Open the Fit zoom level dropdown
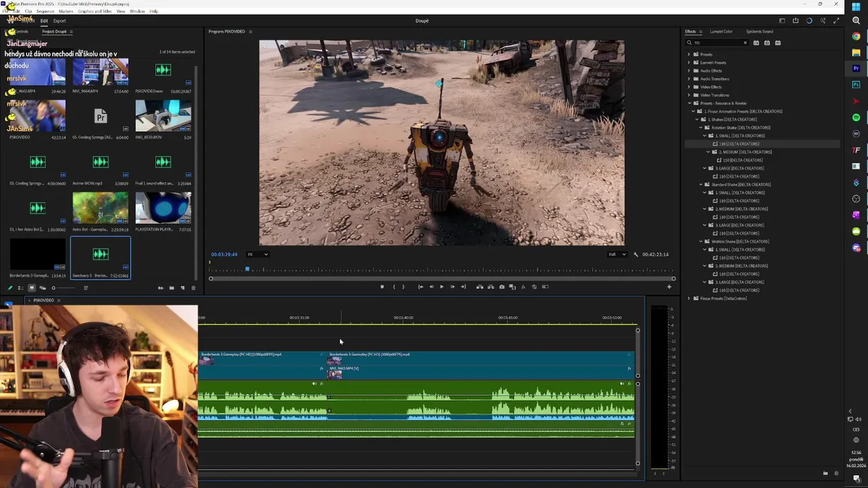The image size is (868, 488). click(x=257, y=254)
